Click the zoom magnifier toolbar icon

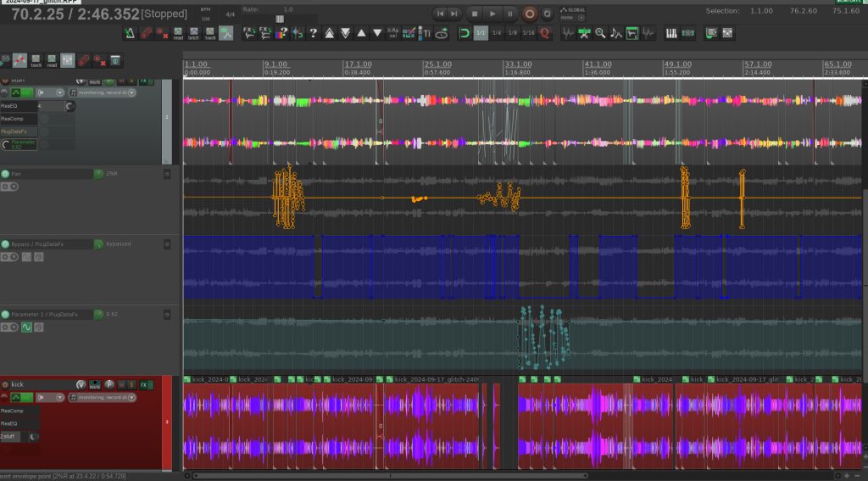click(600, 33)
